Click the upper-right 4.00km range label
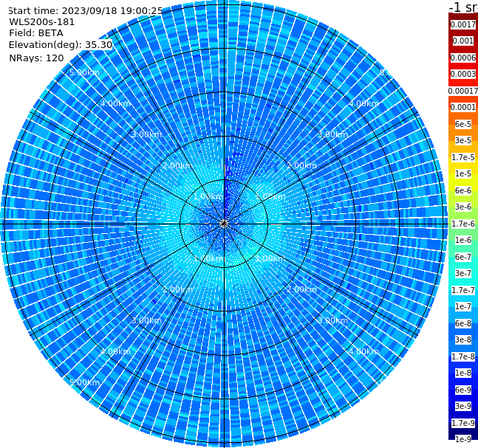 [x=363, y=103]
